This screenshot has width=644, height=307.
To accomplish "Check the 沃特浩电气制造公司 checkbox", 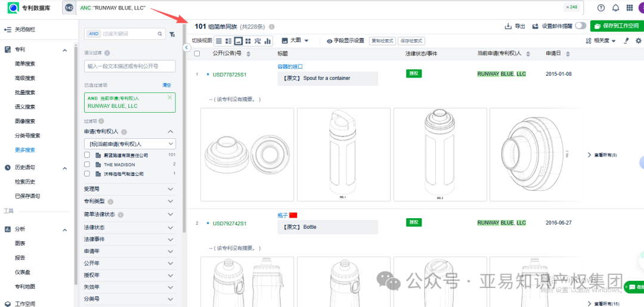I will point(87,173).
